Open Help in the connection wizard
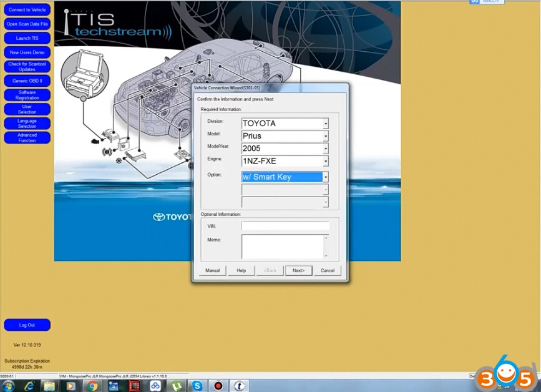 241,270
